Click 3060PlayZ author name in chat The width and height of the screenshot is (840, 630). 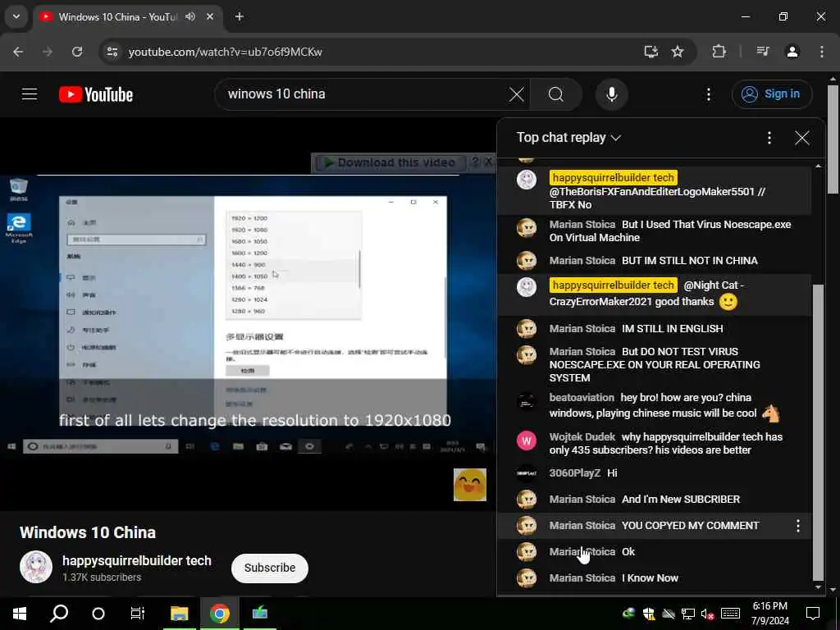point(575,473)
